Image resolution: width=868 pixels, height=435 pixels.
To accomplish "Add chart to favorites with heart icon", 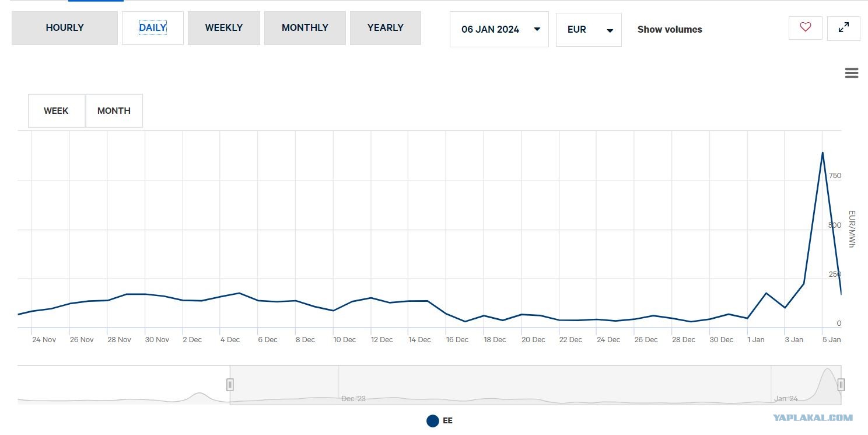I will [806, 27].
